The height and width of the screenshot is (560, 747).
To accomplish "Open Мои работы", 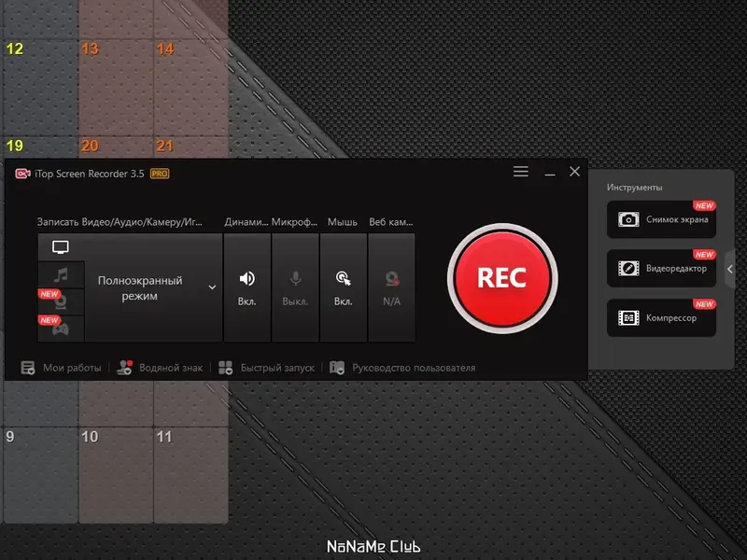I will (x=72, y=368).
